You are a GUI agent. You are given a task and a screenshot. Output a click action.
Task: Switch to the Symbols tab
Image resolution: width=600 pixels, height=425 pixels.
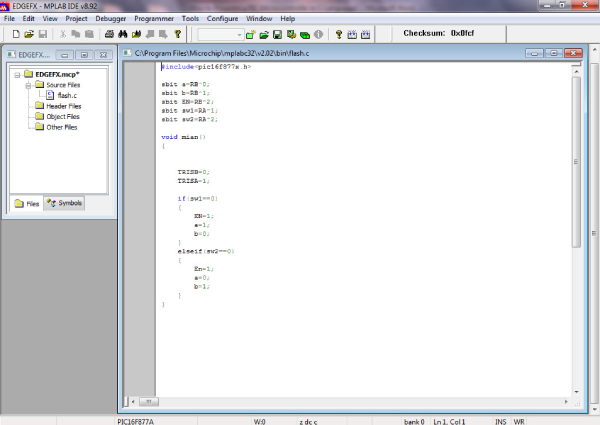tap(65, 203)
